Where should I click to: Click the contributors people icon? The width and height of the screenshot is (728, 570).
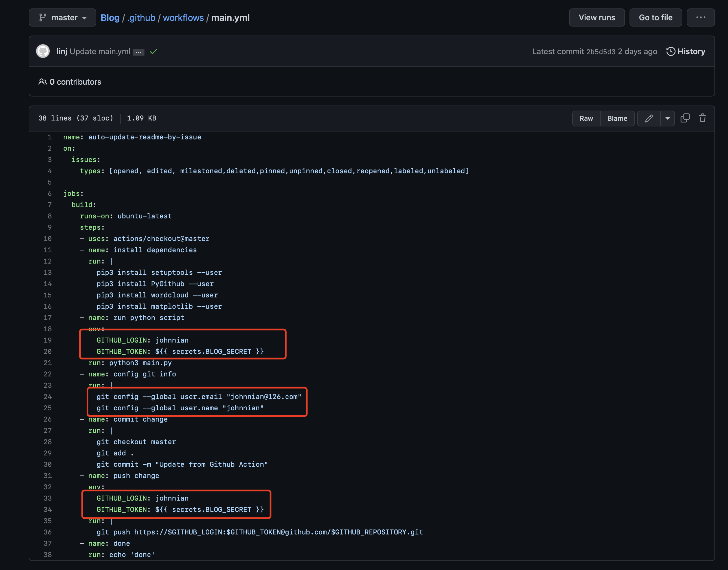tap(43, 82)
